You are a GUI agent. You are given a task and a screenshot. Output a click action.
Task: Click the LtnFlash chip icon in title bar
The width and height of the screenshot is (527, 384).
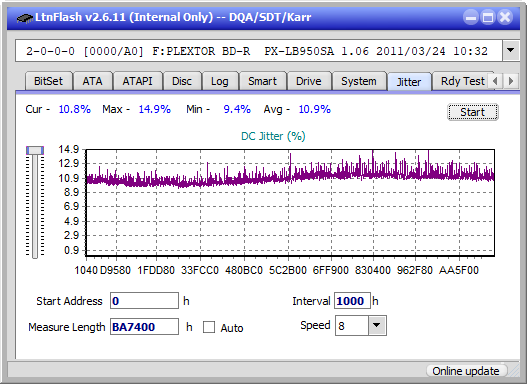point(24,17)
